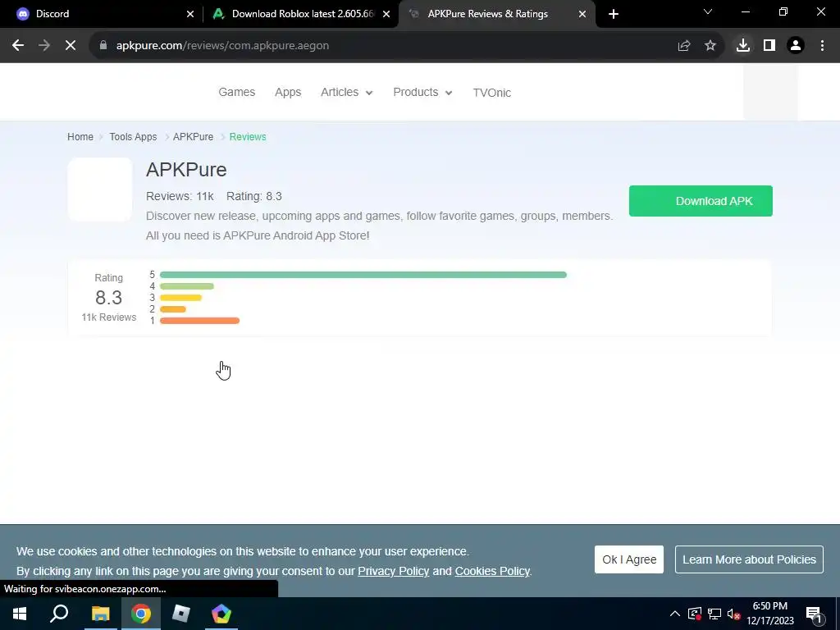The height and width of the screenshot is (630, 840).
Task: Open the taskbar clock and date
Action: 769,614
